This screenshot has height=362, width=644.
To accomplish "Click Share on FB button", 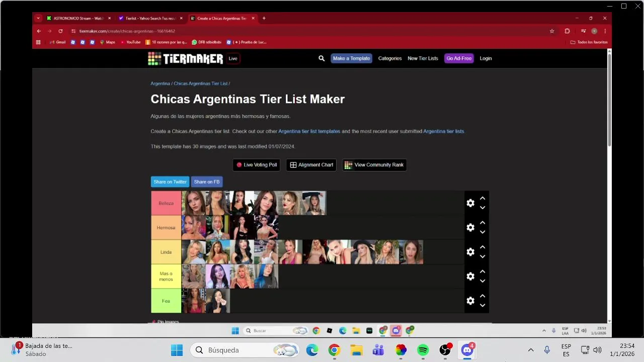I will 207,182.
